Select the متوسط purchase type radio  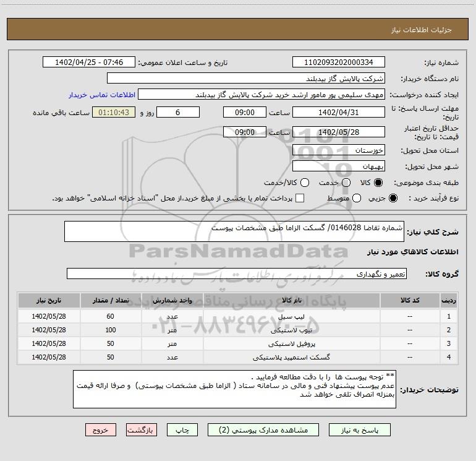357,198
